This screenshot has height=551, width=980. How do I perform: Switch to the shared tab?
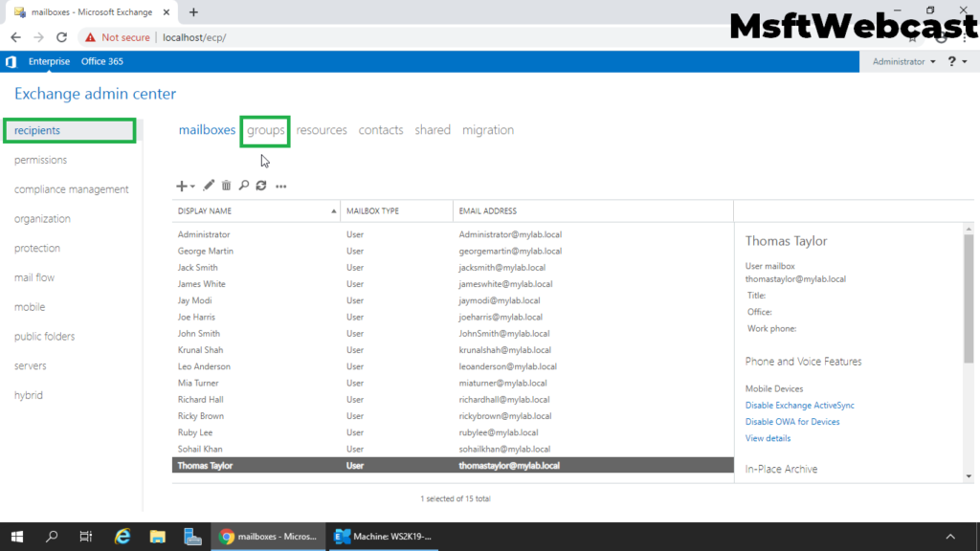433,130
